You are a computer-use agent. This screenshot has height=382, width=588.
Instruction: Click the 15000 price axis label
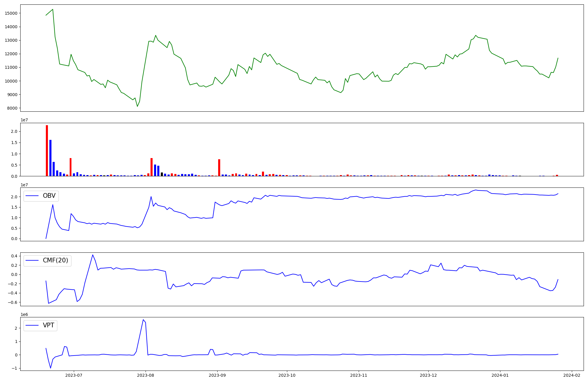(11, 13)
